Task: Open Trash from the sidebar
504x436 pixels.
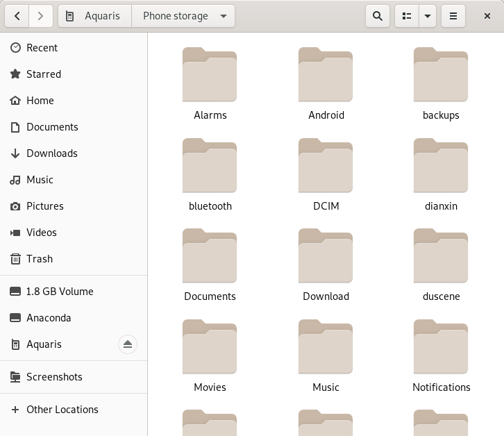Action: (x=39, y=259)
